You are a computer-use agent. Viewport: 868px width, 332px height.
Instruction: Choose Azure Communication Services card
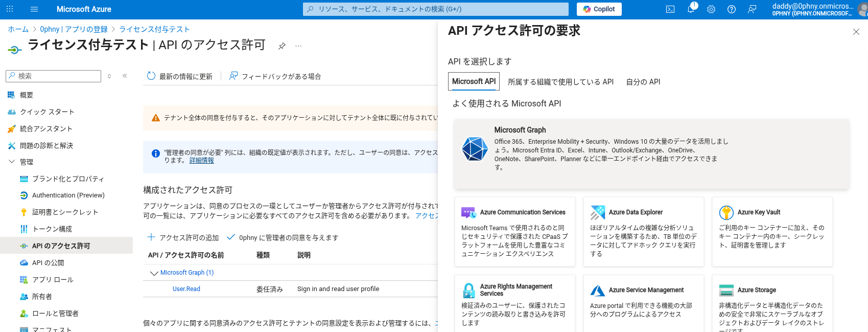click(515, 232)
